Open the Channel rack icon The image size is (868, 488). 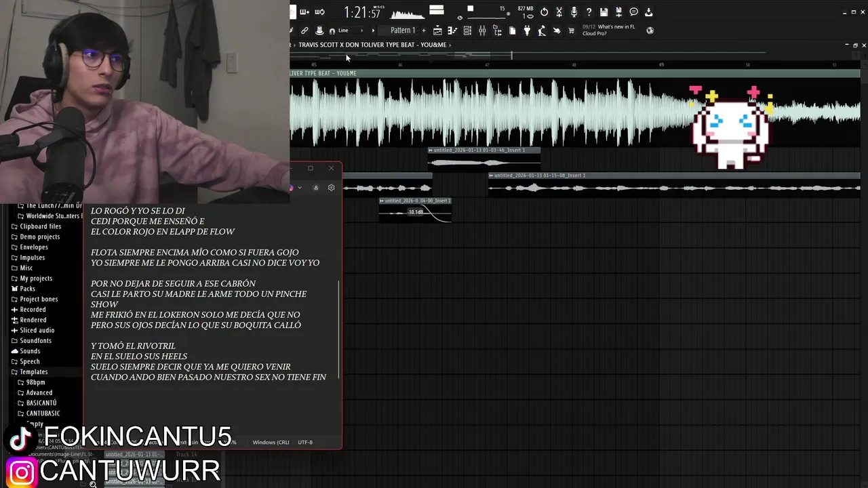[467, 30]
